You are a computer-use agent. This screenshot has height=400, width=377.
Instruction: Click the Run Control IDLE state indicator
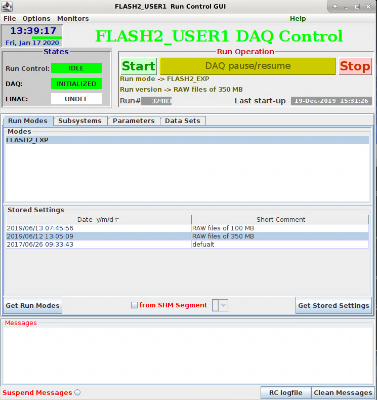(x=76, y=68)
